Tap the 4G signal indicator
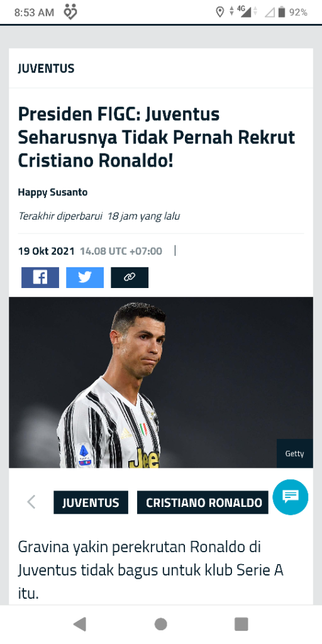 point(245,12)
